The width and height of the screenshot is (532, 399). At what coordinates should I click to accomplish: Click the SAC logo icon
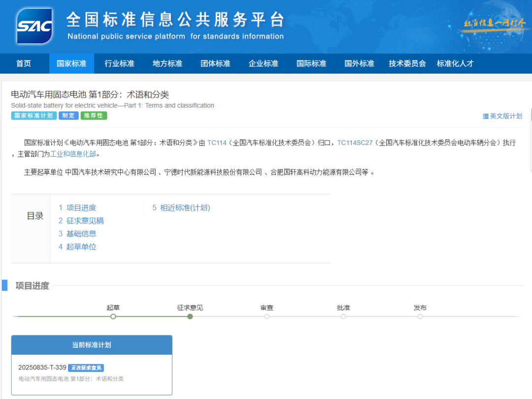click(x=35, y=26)
